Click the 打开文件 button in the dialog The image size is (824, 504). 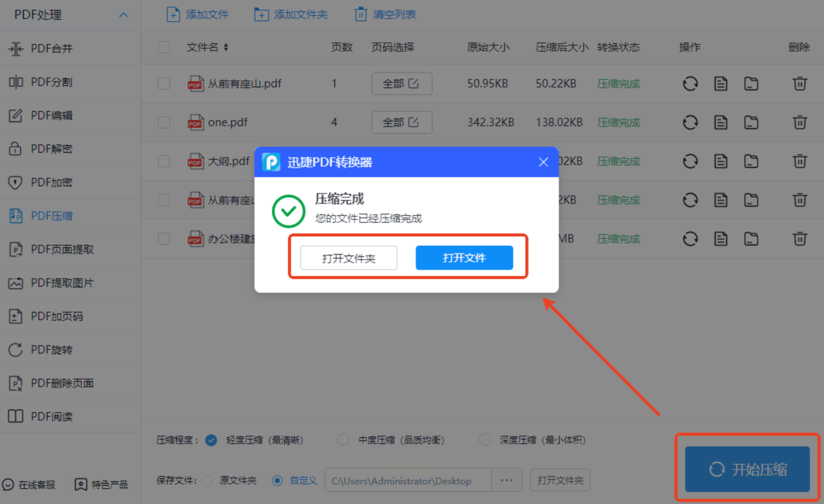tap(464, 258)
